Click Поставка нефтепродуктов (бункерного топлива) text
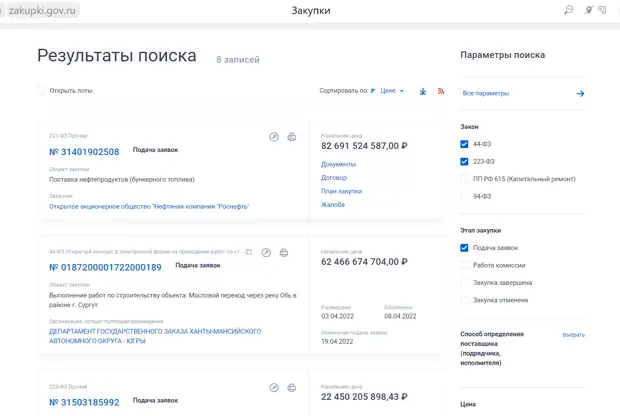This screenshot has width=620, height=416. [122, 180]
